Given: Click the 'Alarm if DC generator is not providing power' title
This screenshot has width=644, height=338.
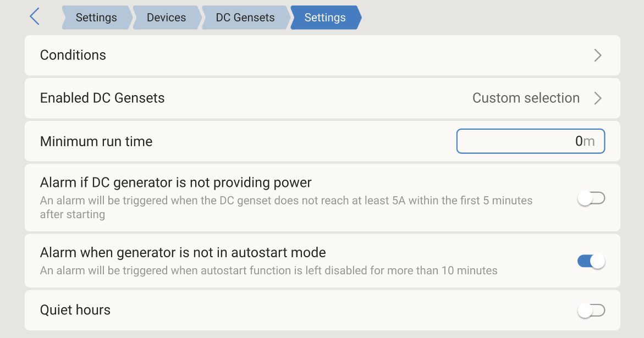Looking at the screenshot, I should (x=176, y=182).
